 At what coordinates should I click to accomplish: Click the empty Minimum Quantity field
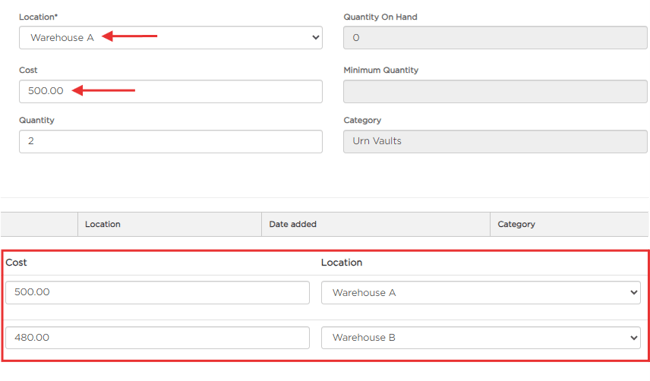(495, 91)
